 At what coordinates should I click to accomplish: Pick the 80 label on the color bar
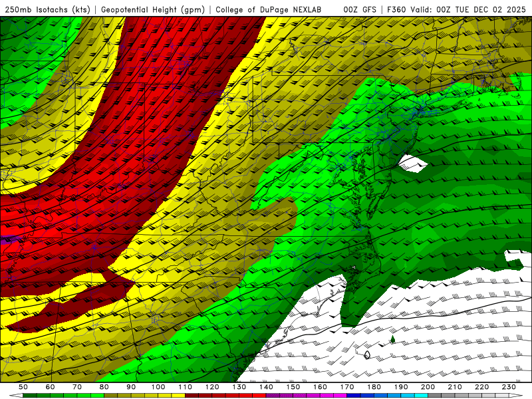tap(104, 387)
